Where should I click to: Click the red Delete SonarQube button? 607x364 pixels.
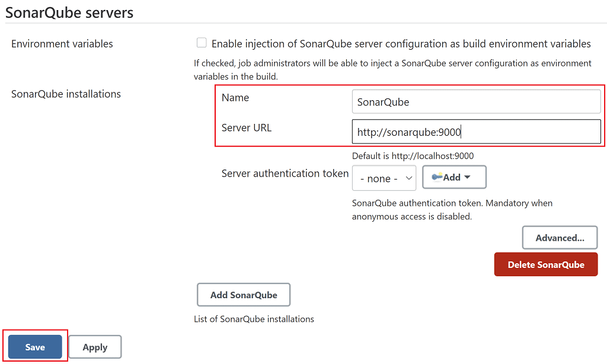pyautogui.click(x=546, y=264)
